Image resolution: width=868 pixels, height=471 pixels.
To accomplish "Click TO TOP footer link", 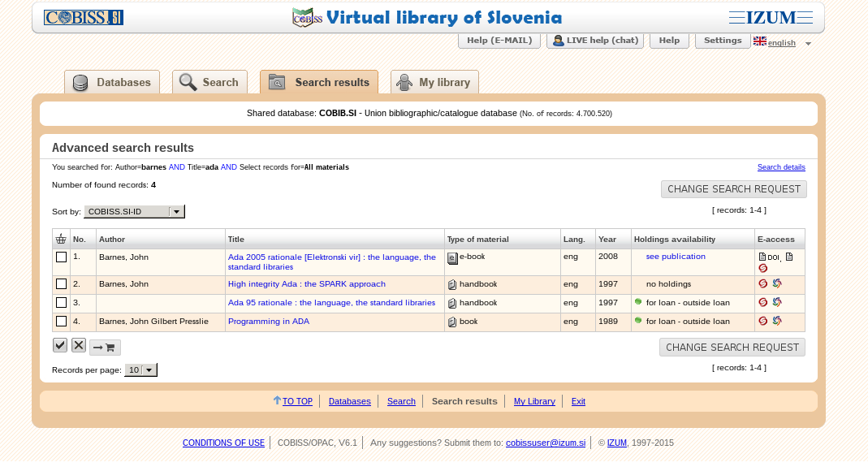I will 297,401.
